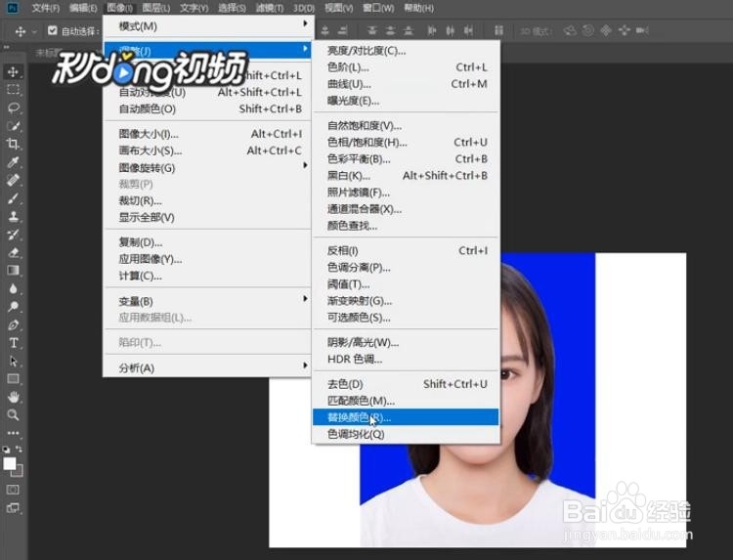
Task: Click the align top edges icon in options bar
Action: (372, 31)
